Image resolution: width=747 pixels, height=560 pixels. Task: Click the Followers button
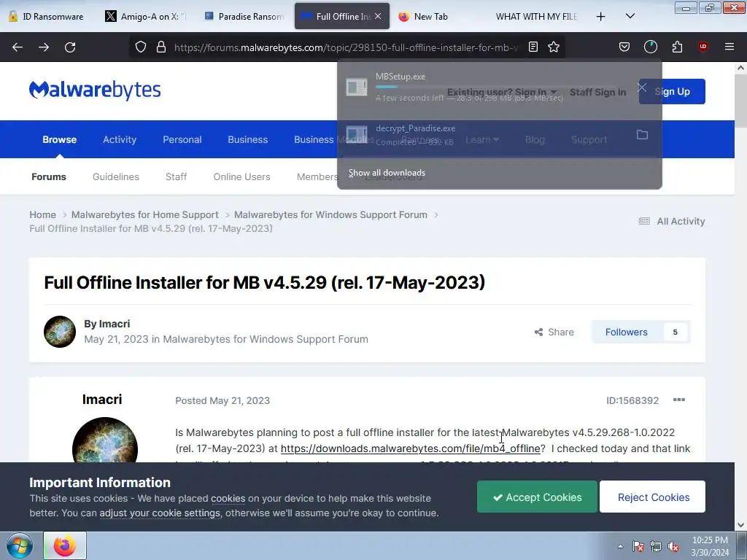click(x=640, y=332)
